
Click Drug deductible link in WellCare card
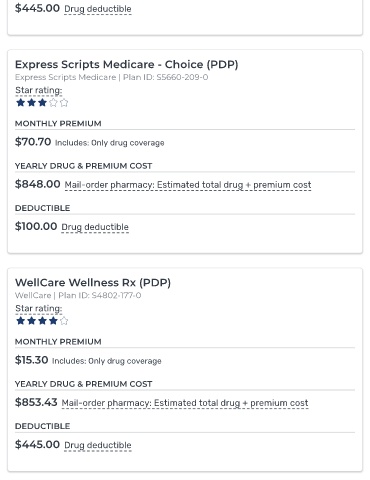click(98, 445)
